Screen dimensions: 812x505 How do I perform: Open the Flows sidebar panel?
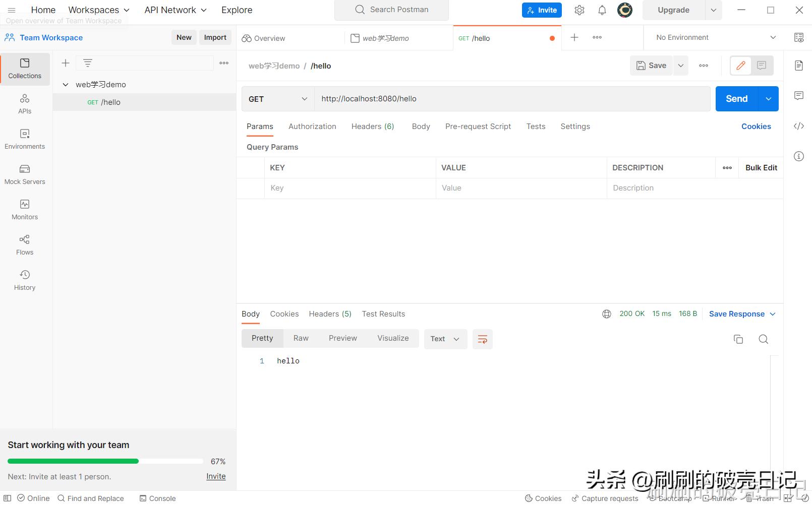tap(24, 245)
